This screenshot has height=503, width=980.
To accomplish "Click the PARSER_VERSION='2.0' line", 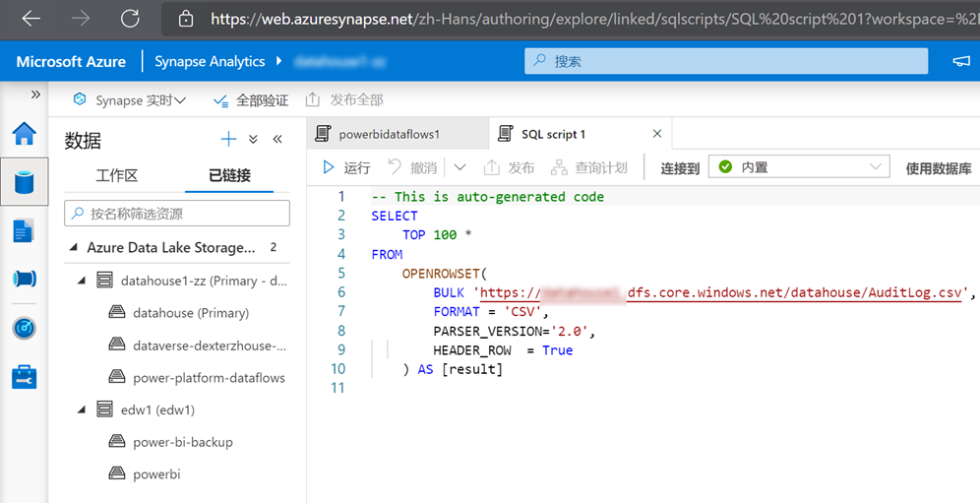I will pyautogui.click(x=515, y=331).
